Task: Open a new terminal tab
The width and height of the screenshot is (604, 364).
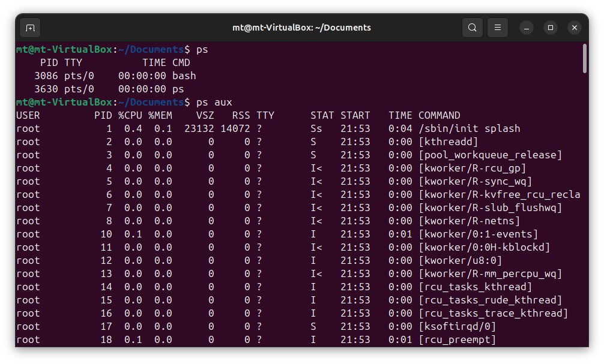Action: 30,28
